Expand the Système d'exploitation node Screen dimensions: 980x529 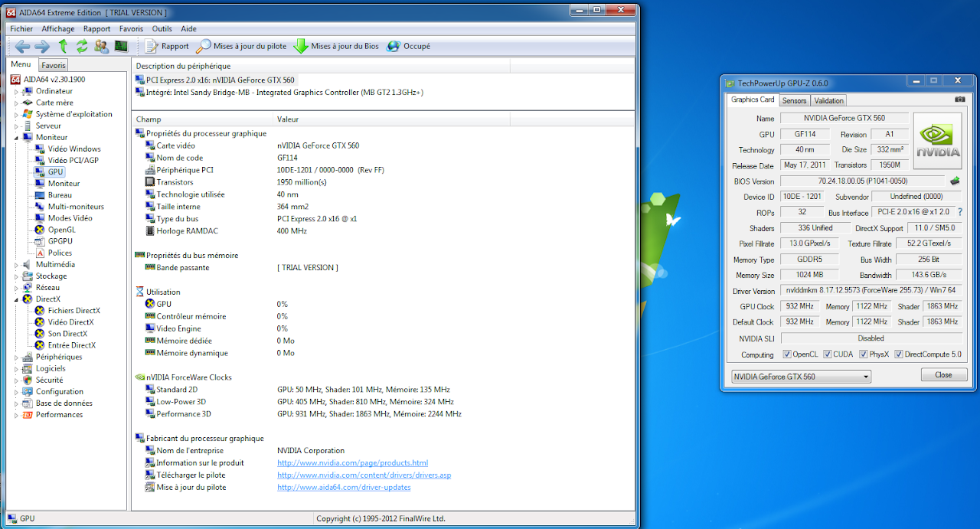pos(16,114)
